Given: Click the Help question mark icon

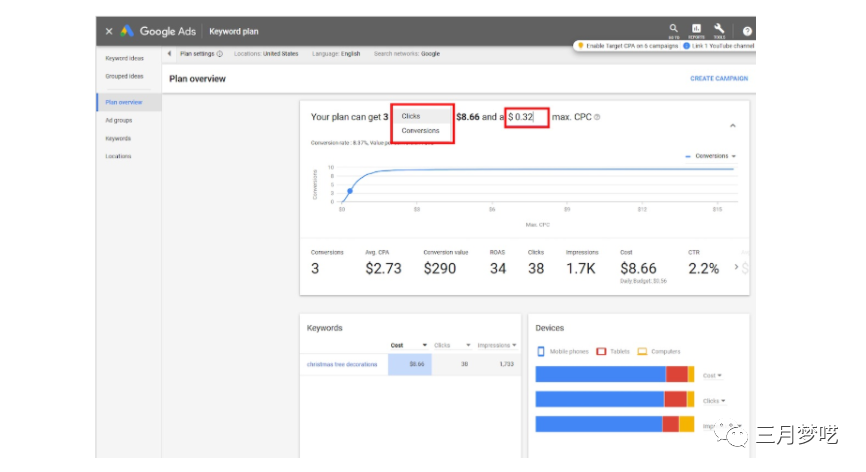Looking at the screenshot, I should [747, 31].
